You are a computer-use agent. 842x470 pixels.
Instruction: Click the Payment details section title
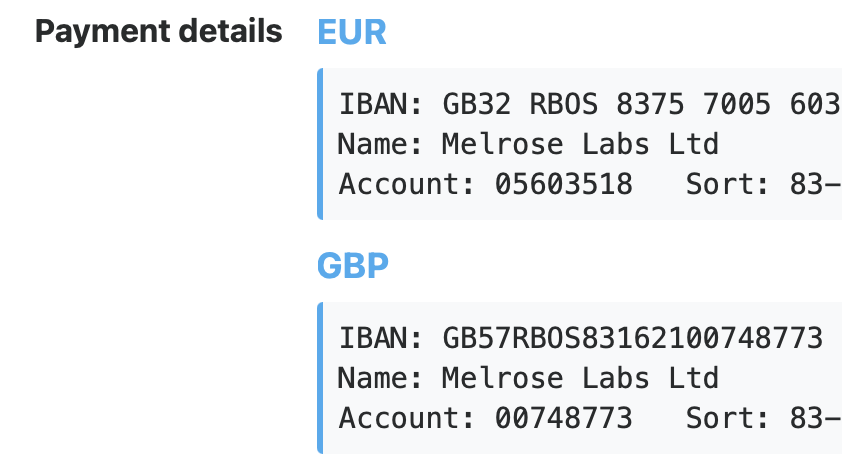coord(158,31)
